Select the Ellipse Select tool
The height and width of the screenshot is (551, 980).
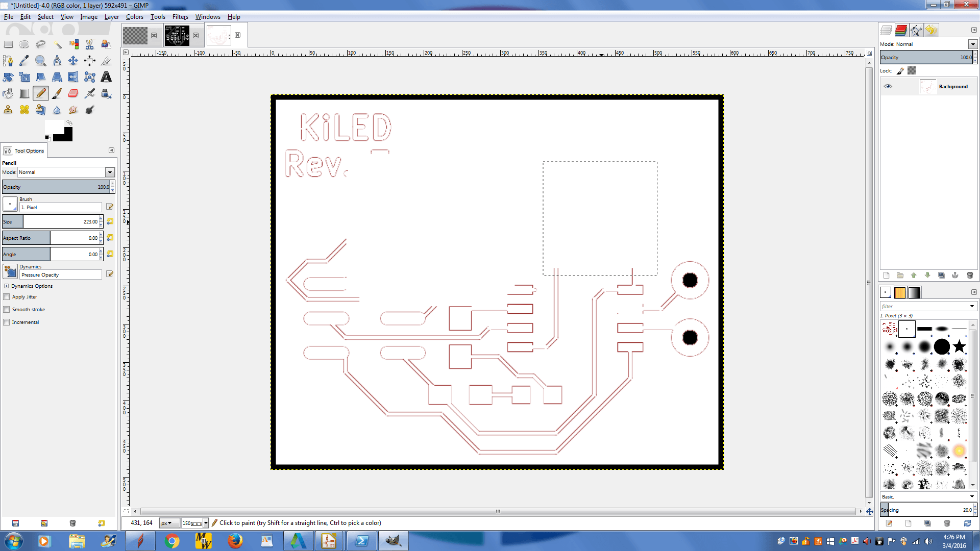click(x=24, y=44)
